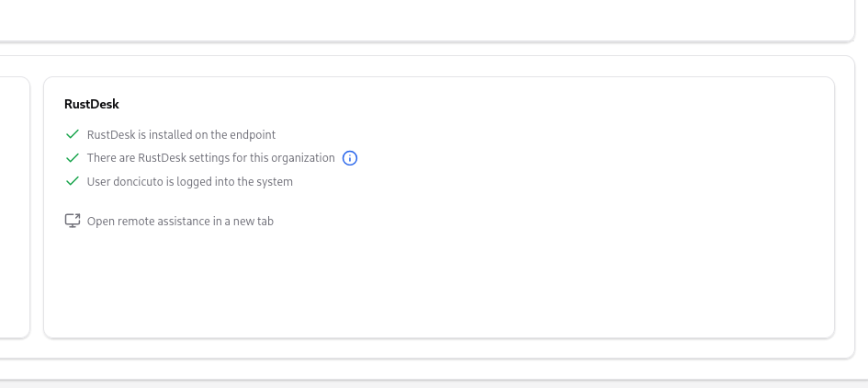The image size is (868, 388).
Task: Click the gap between the left card and RustDesk card
Action: coord(37,202)
